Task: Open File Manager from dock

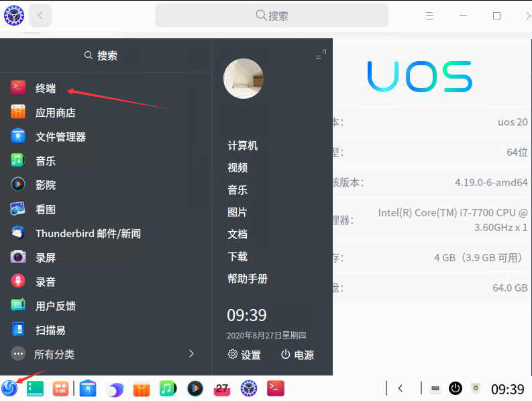Action: click(x=88, y=388)
